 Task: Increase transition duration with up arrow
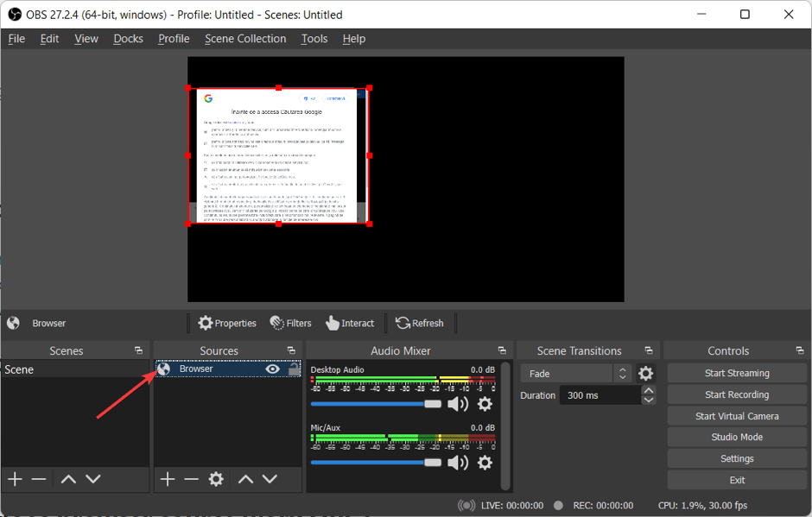(x=649, y=390)
